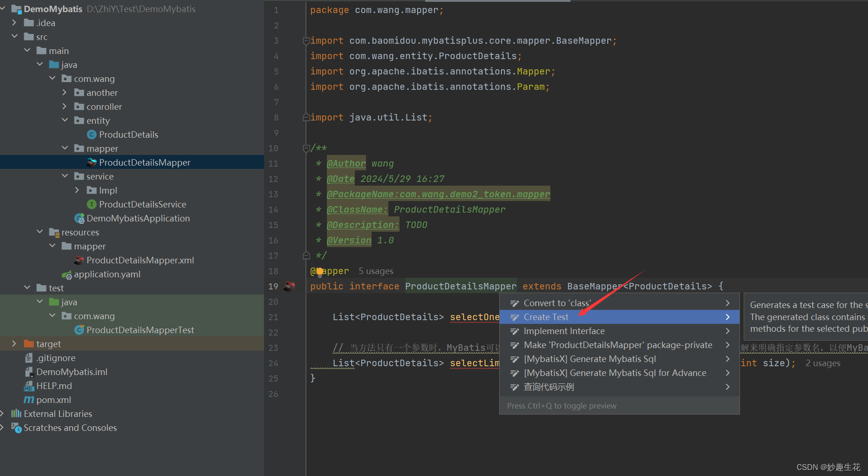Fold the javadoc comment at line 10

306,148
